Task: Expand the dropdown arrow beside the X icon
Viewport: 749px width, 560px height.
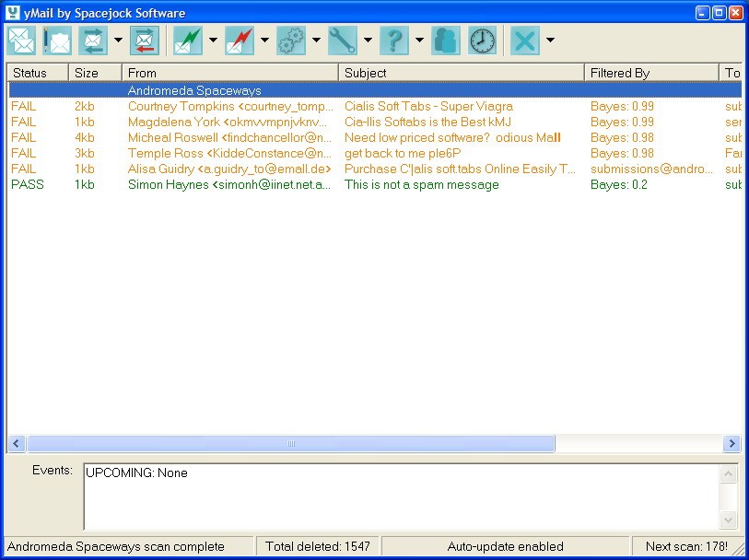Action: pos(550,41)
